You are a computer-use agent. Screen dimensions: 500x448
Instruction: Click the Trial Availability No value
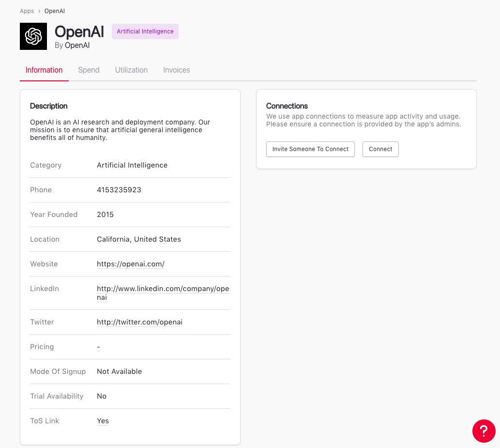(x=101, y=396)
